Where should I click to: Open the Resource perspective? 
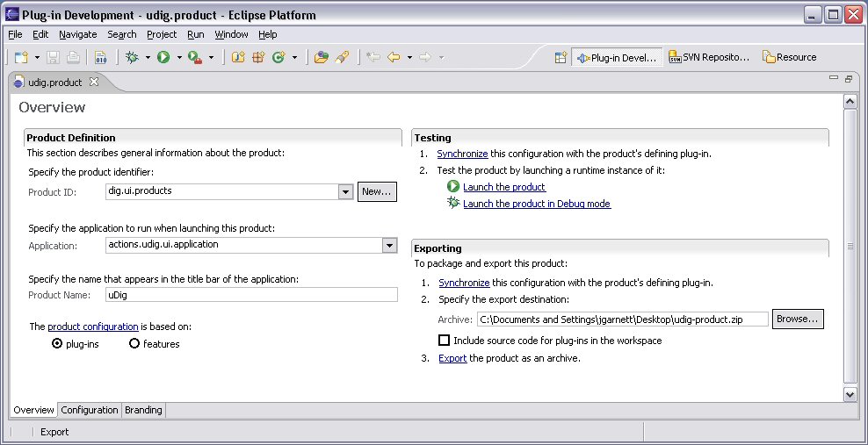click(x=790, y=57)
